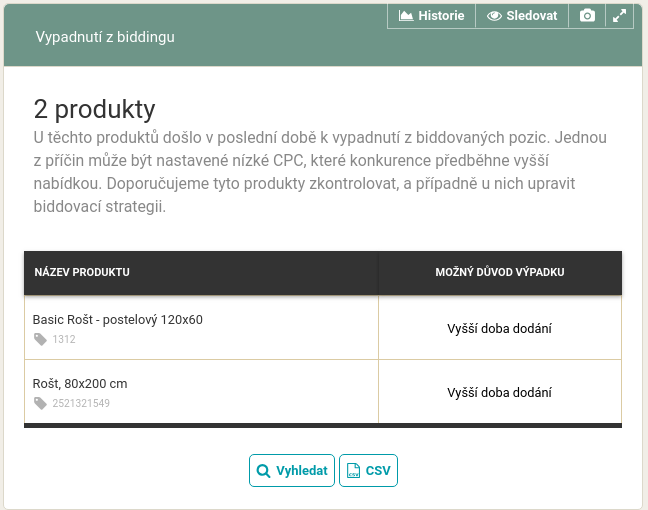
Task: Click the eye icon beside Sledovat
Action: click(x=494, y=16)
